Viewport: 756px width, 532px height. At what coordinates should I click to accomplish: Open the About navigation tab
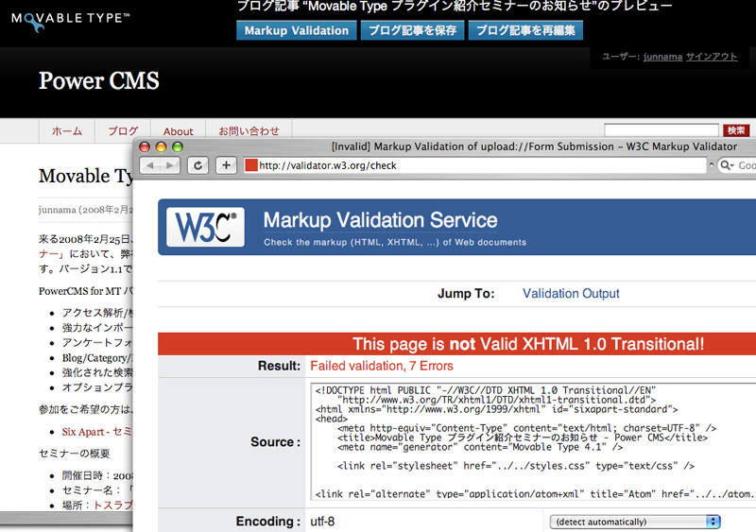[x=178, y=131]
